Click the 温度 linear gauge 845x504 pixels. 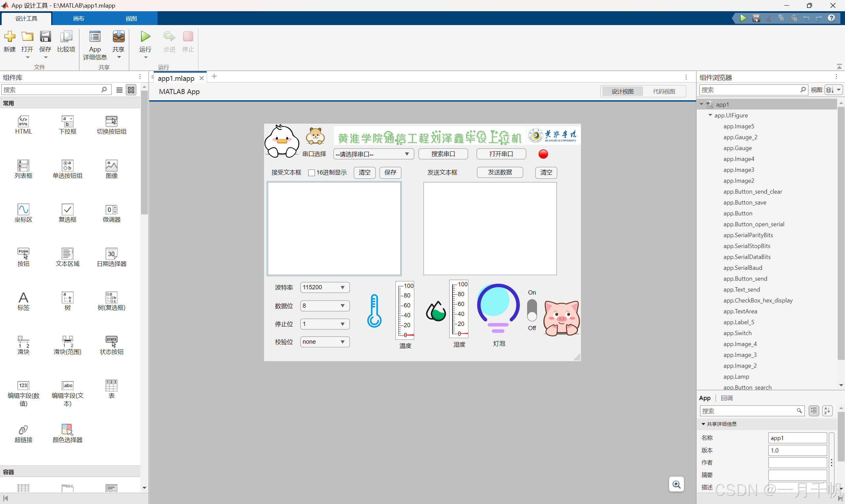(x=405, y=310)
